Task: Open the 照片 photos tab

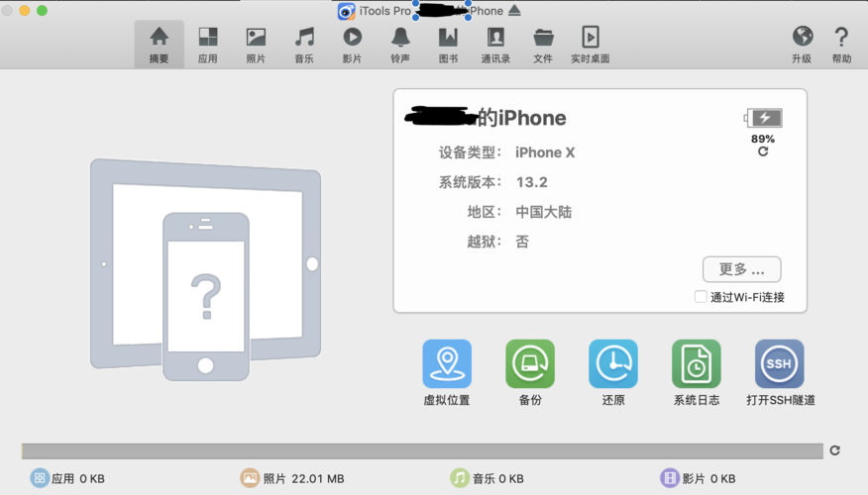Action: (256, 45)
